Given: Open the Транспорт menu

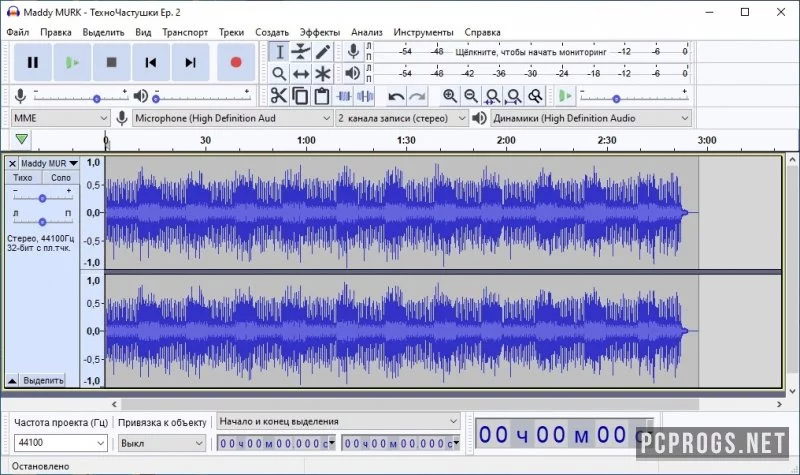Looking at the screenshot, I should (185, 32).
